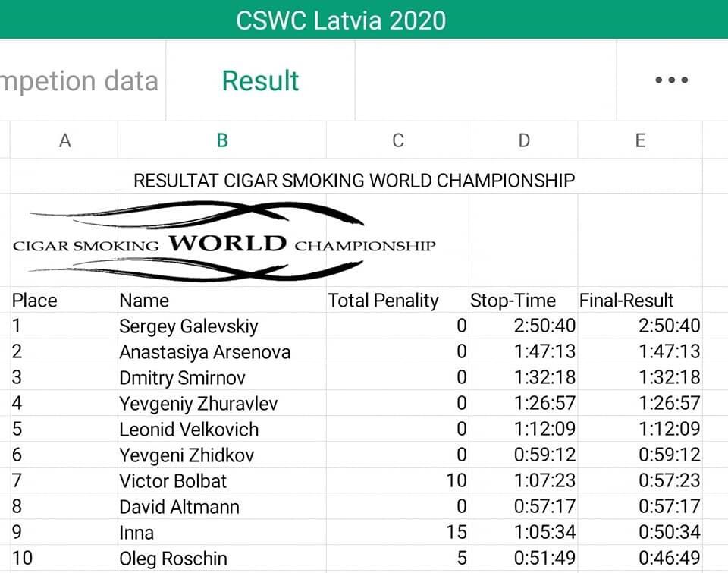Switch to the Result sheet tab

[260, 80]
